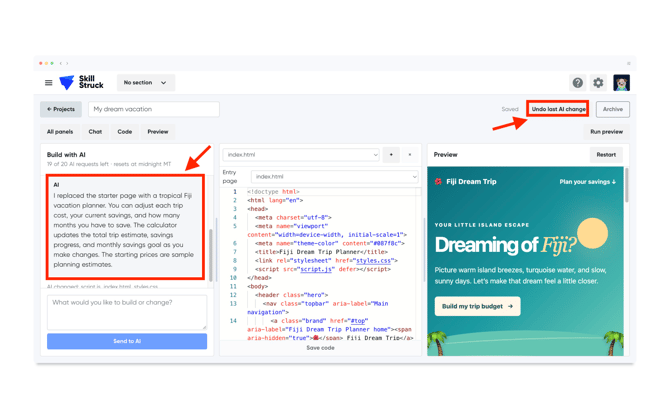Click the browser forward arrow
Screen dimensions: 670x418
pyautogui.click(x=67, y=63)
